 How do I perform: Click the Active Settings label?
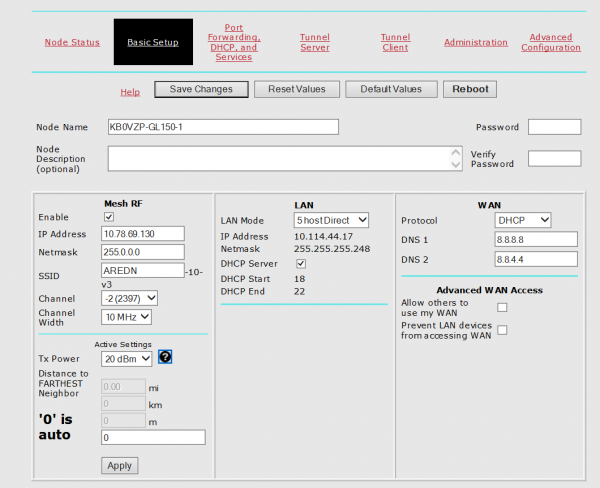coord(123,344)
